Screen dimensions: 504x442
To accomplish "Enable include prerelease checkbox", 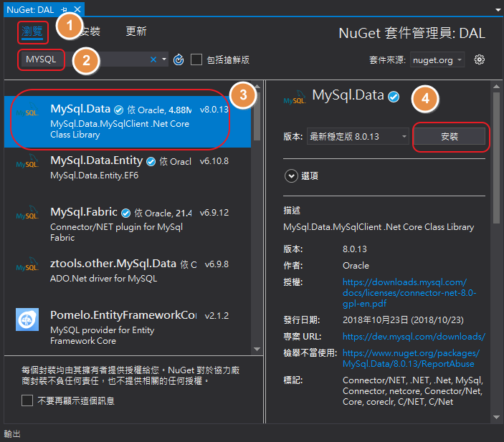I will pyautogui.click(x=196, y=59).
